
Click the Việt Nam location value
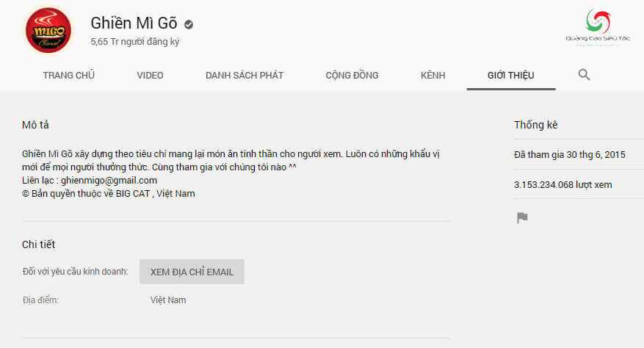point(168,300)
